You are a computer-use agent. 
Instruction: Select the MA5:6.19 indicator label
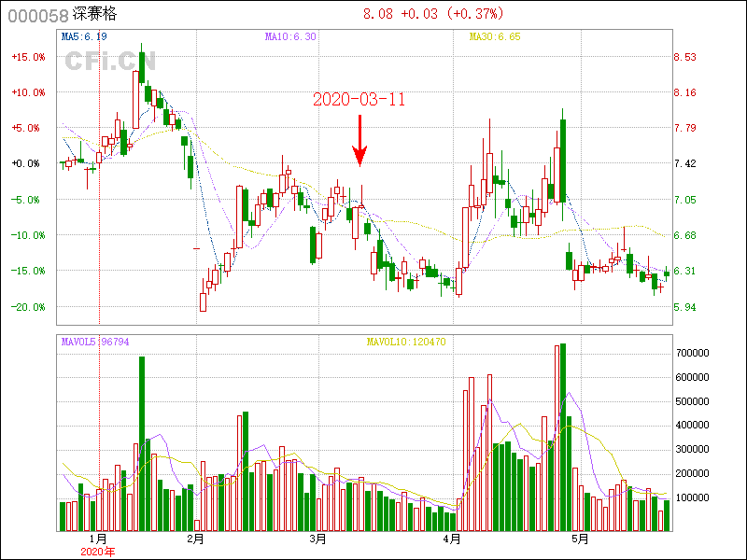tap(84, 36)
